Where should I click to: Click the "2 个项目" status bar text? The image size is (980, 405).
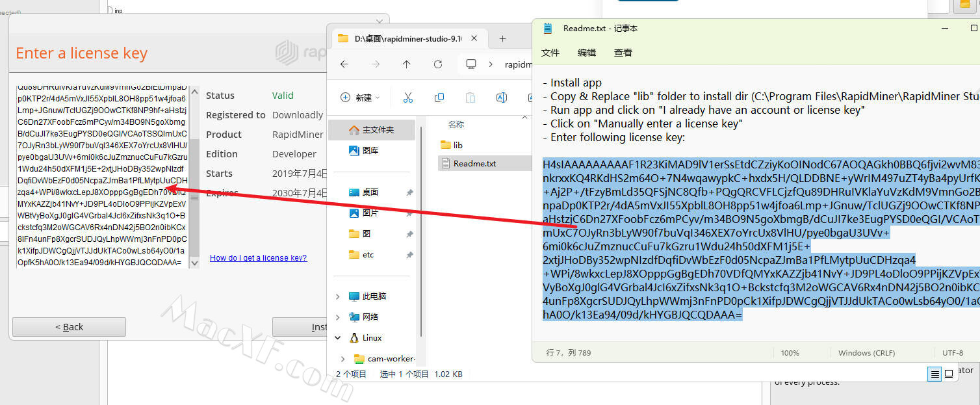point(351,374)
